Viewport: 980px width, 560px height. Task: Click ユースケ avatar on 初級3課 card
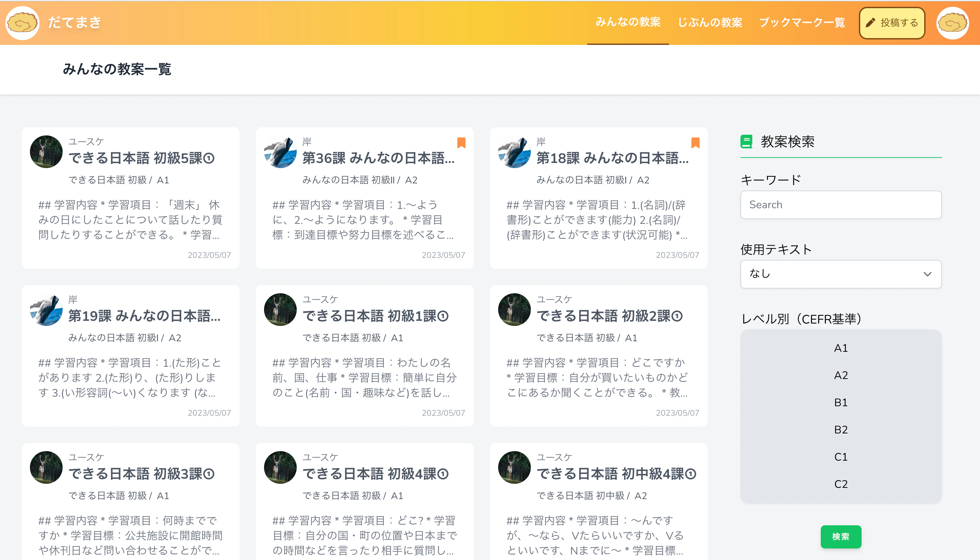(46, 467)
